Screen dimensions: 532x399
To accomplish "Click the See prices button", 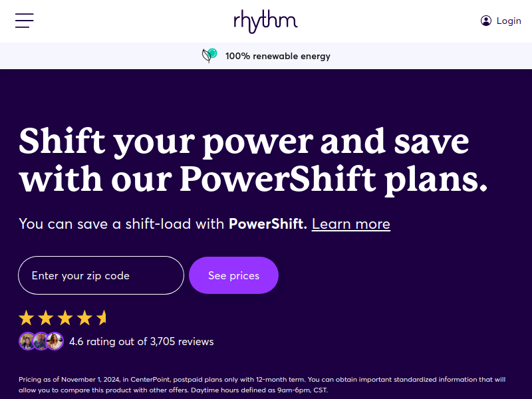I will tap(234, 275).
